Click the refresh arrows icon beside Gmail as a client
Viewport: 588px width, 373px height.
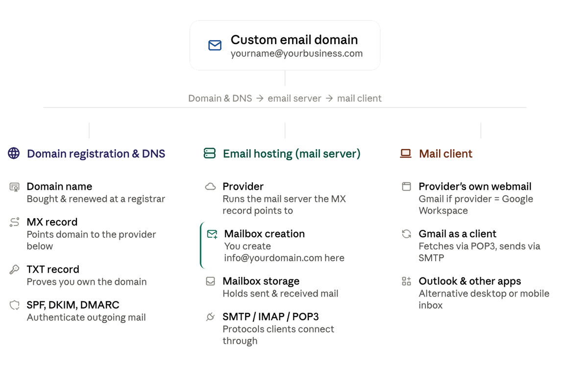407,234
